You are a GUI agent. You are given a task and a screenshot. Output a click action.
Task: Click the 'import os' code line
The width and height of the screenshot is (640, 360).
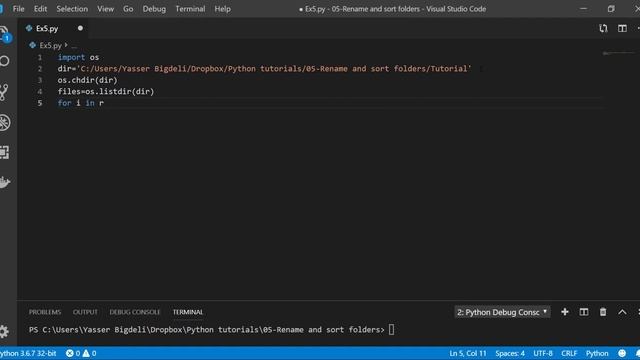click(78, 57)
